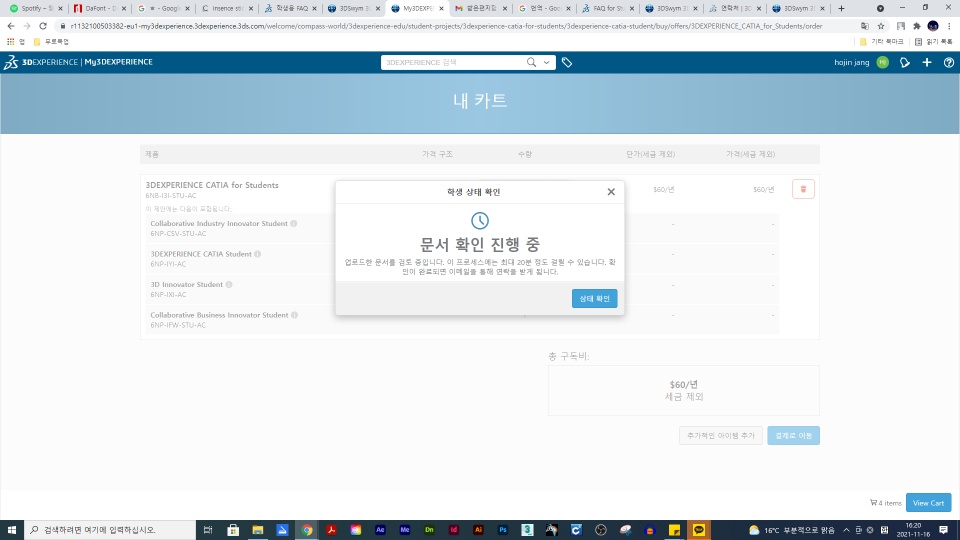Screen dimensions: 960x540
Task: Click the share arrow icon in top bar
Action: tap(904, 62)
